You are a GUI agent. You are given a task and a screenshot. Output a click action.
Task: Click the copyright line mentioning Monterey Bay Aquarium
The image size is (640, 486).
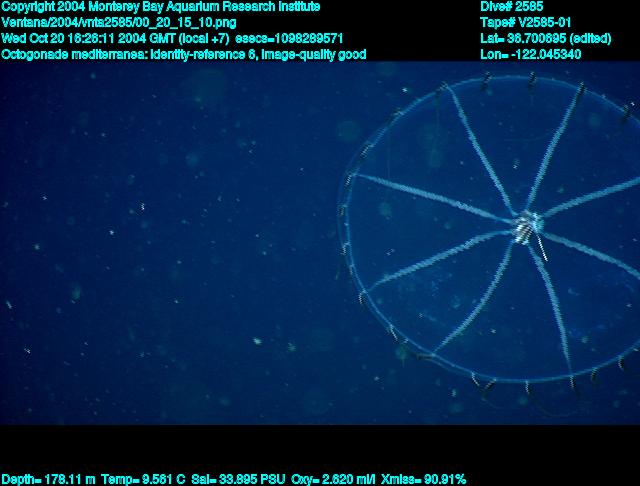tap(161, 7)
